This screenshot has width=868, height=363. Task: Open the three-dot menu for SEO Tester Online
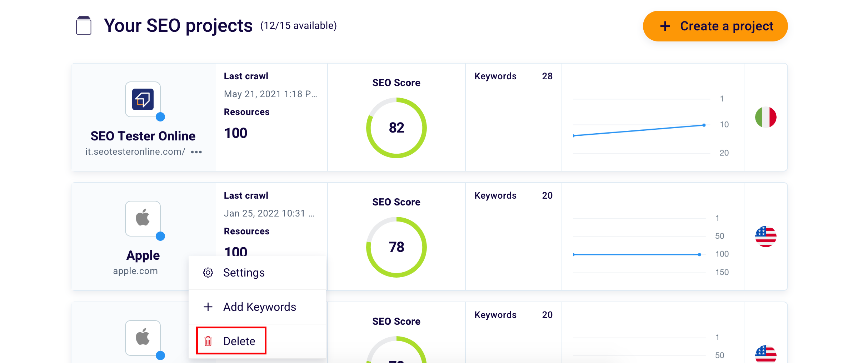196,152
